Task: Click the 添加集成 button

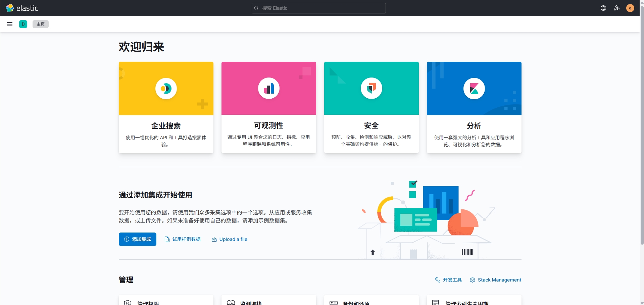Action: point(137,239)
